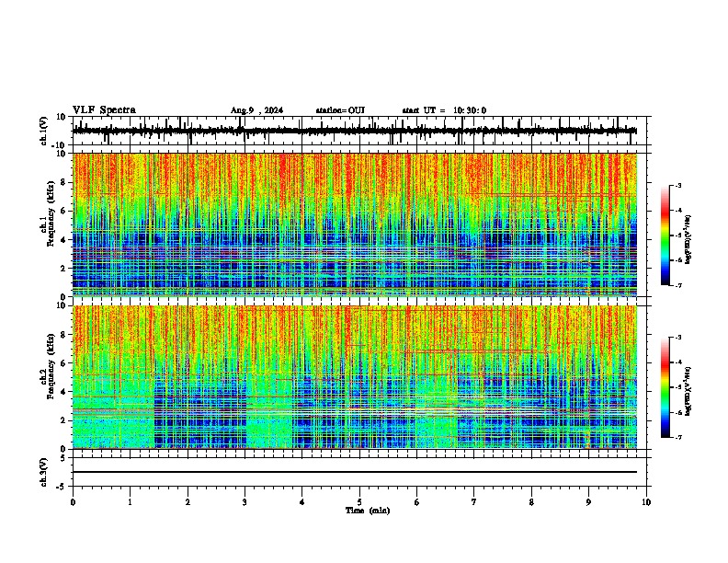This screenshot has height=563, width=728.
Task: Click the "5" tick on the ch.3(V) axis
Action: (63, 457)
